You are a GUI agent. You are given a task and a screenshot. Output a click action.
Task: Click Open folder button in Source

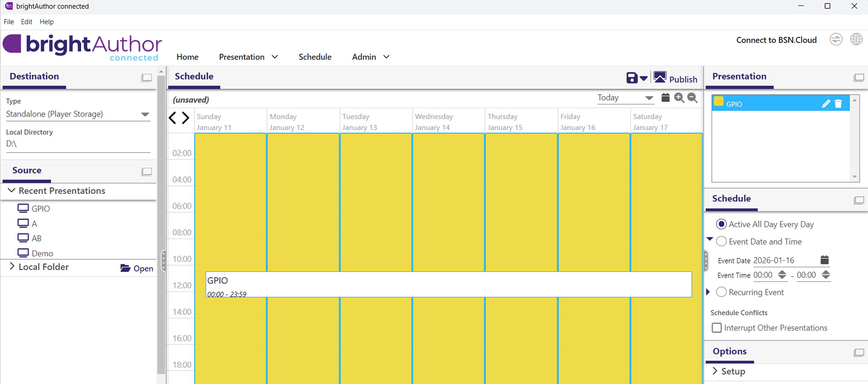[x=136, y=268]
